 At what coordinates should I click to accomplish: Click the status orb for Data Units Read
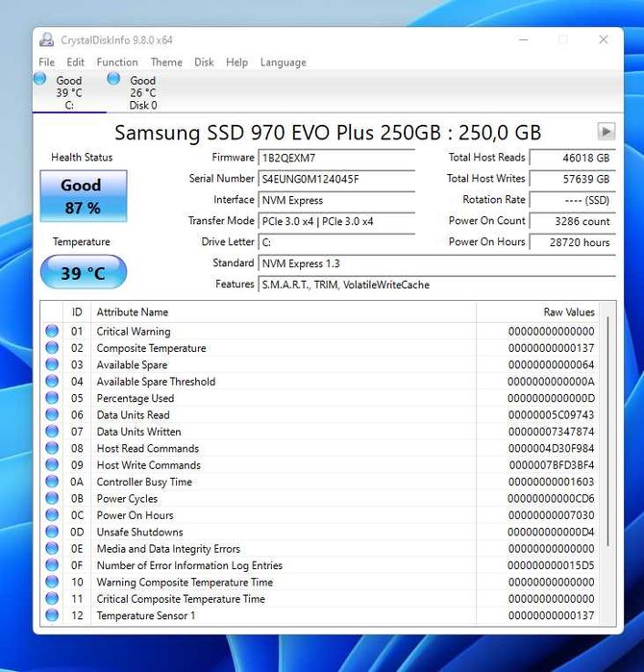click(52, 414)
